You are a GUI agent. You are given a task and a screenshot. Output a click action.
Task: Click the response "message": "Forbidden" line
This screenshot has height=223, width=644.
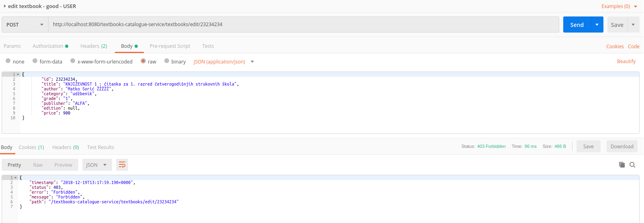coord(57,197)
